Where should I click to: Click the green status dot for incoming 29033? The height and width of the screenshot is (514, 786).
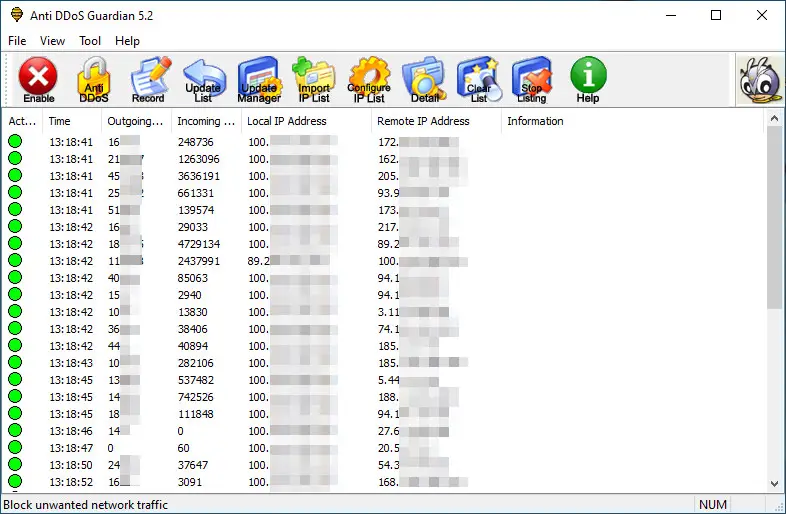(15, 227)
